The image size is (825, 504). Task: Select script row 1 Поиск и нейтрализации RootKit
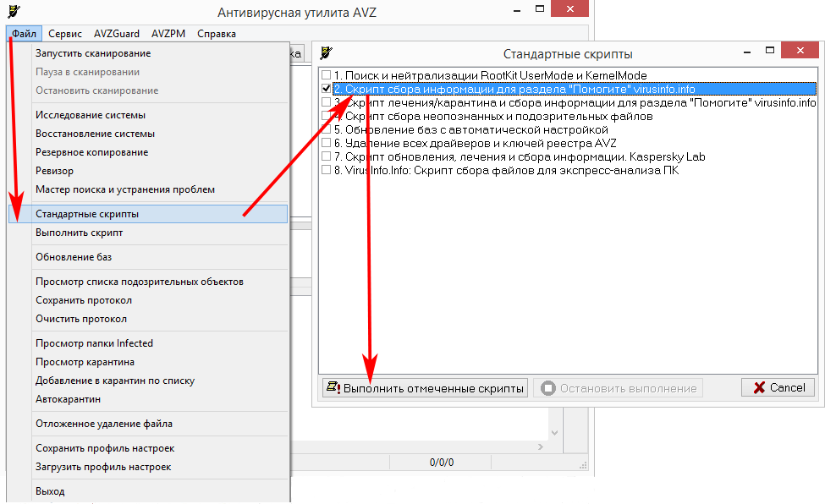coord(491,75)
